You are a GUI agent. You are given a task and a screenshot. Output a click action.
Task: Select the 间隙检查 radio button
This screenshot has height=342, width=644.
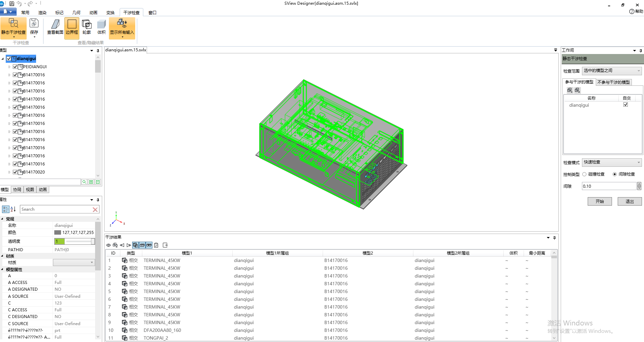click(x=615, y=174)
